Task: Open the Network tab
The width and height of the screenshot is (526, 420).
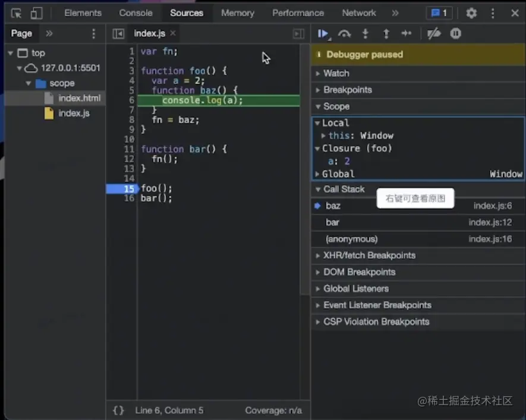Action: (x=358, y=13)
